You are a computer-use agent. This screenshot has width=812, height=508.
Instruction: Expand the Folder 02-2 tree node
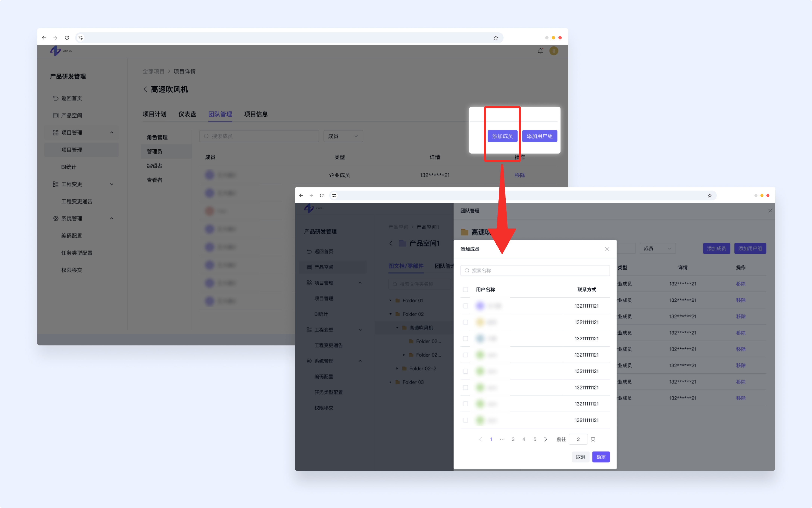(x=397, y=369)
